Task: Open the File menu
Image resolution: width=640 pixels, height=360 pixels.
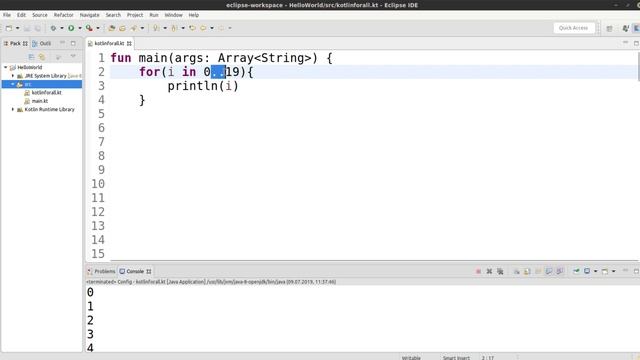Action: [7, 15]
